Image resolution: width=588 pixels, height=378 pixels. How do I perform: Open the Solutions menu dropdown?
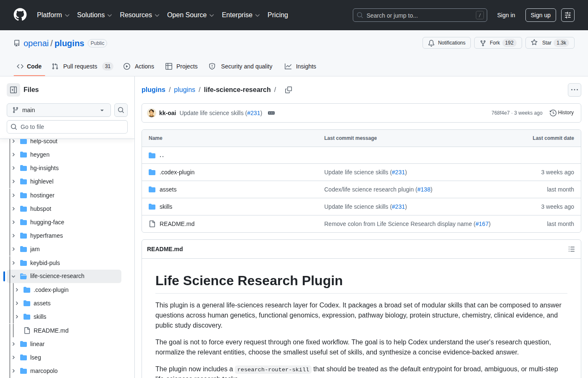coord(94,15)
